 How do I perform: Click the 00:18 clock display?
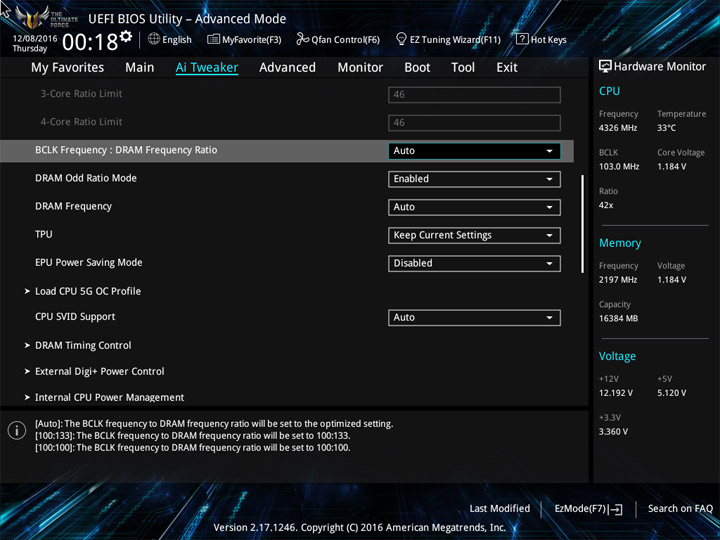point(90,42)
